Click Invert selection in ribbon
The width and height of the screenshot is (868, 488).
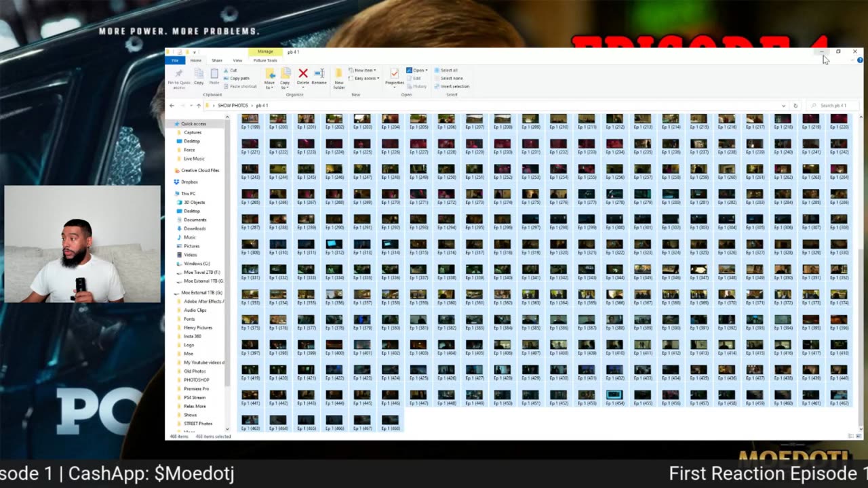point(452,86)
